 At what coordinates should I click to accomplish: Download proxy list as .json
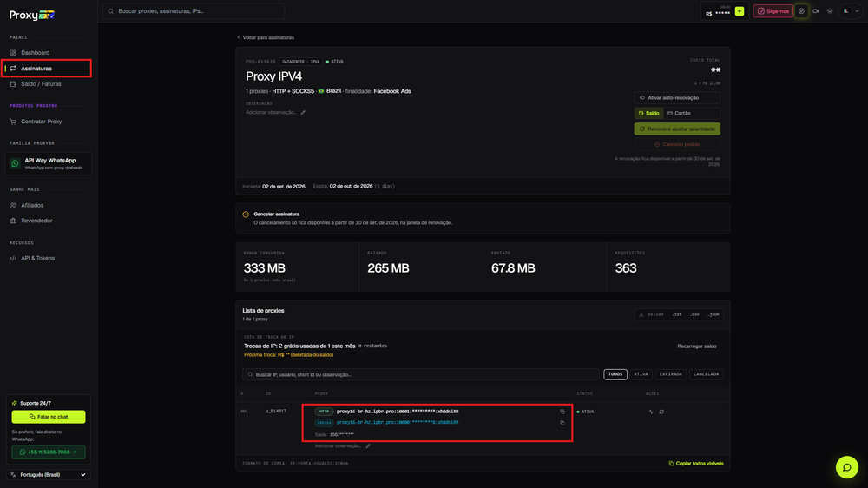click(713, 314)
